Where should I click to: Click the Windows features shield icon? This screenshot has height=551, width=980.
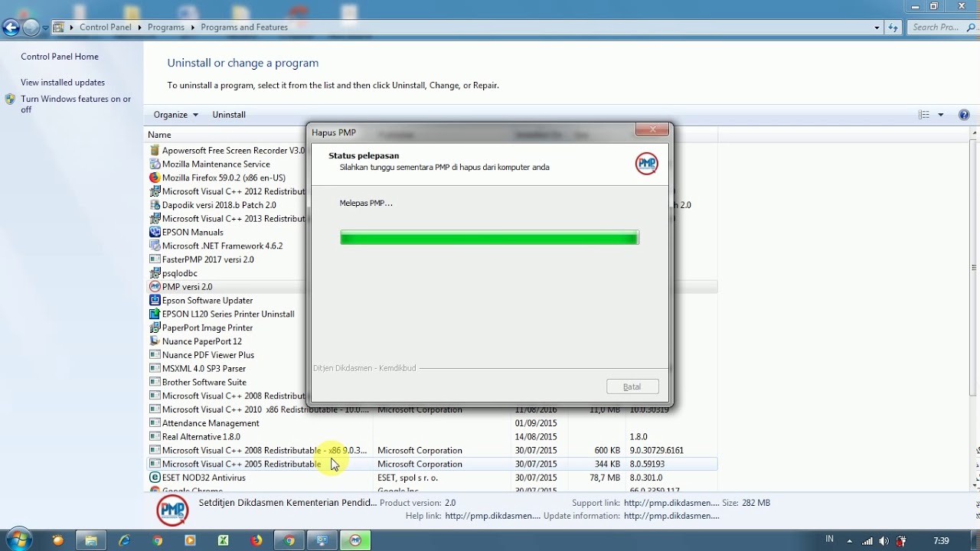point(10,99)
